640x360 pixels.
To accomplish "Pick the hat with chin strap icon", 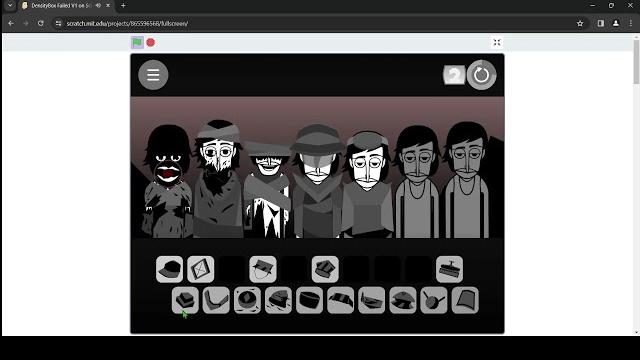I will click(263, 269).
